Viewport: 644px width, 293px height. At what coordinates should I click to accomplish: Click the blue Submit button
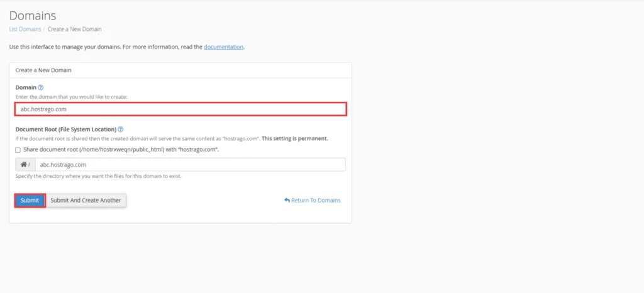pos(30,200)
